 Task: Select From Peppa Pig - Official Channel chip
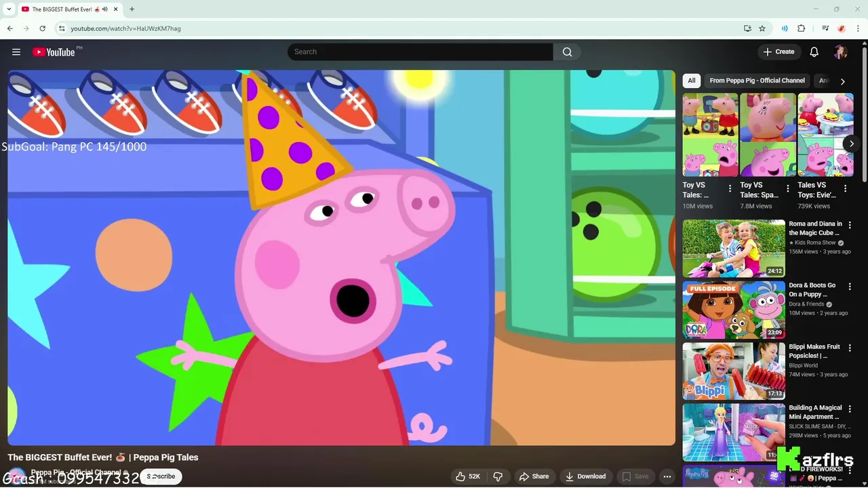tap(757, 81)
